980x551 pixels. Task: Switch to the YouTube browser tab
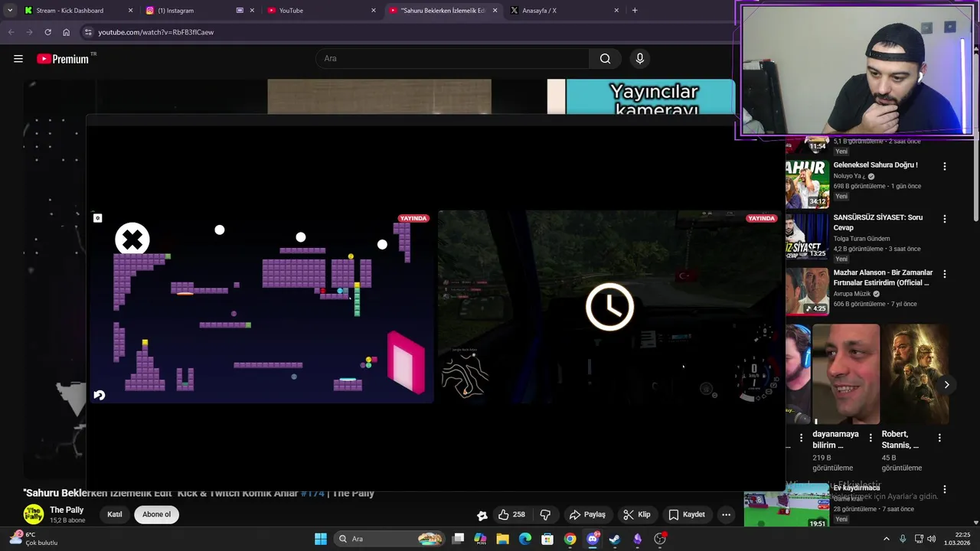[x=322, y=11]
